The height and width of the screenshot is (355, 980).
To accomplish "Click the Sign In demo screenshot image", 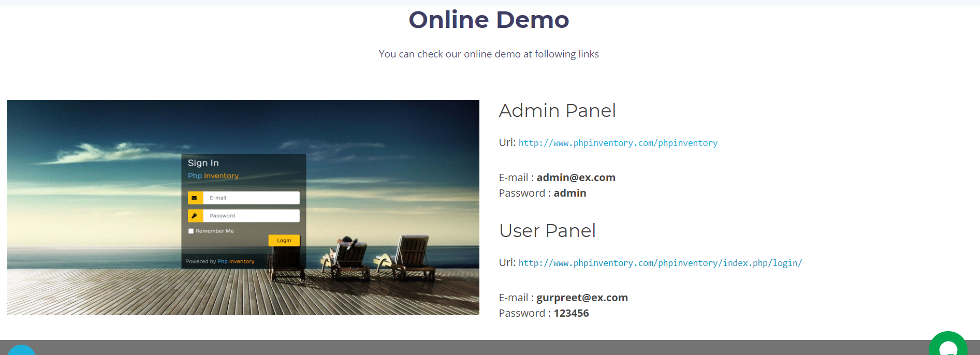I will click(x=243, y=208).
